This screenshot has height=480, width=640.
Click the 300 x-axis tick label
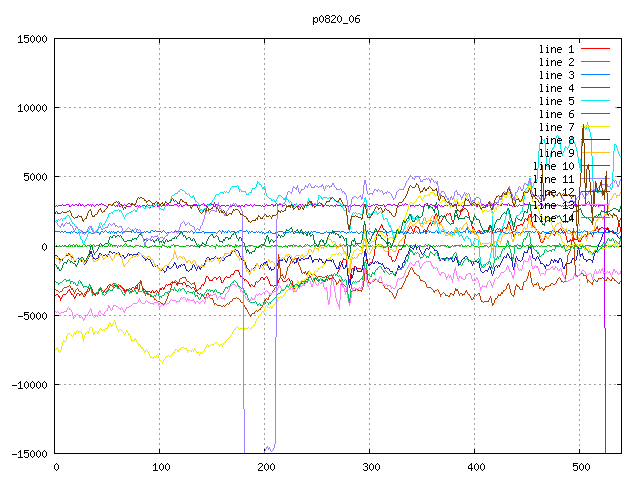click(369, 467)
